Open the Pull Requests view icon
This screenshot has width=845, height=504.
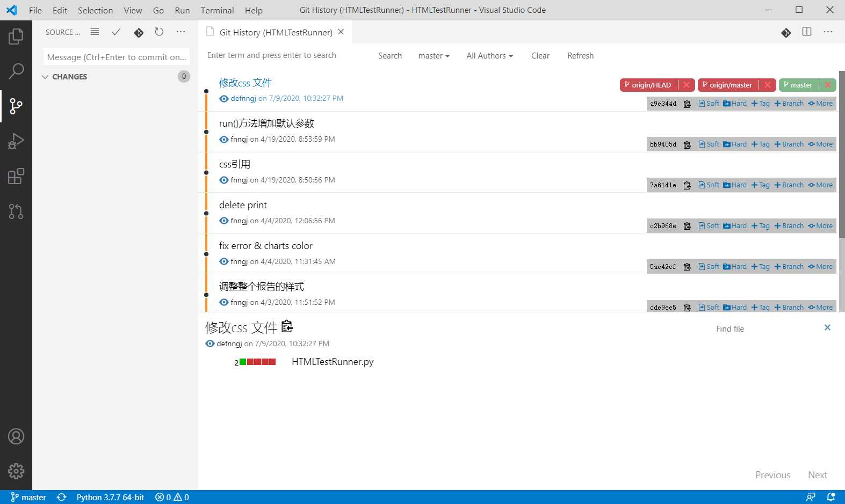(16, 211)
